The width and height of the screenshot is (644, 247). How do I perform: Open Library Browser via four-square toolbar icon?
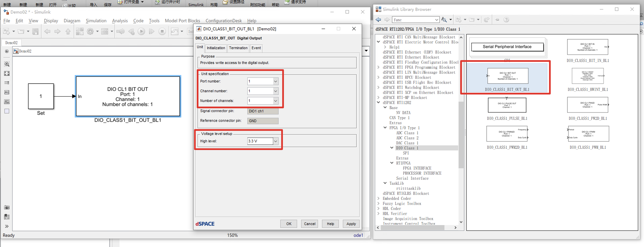80,31
